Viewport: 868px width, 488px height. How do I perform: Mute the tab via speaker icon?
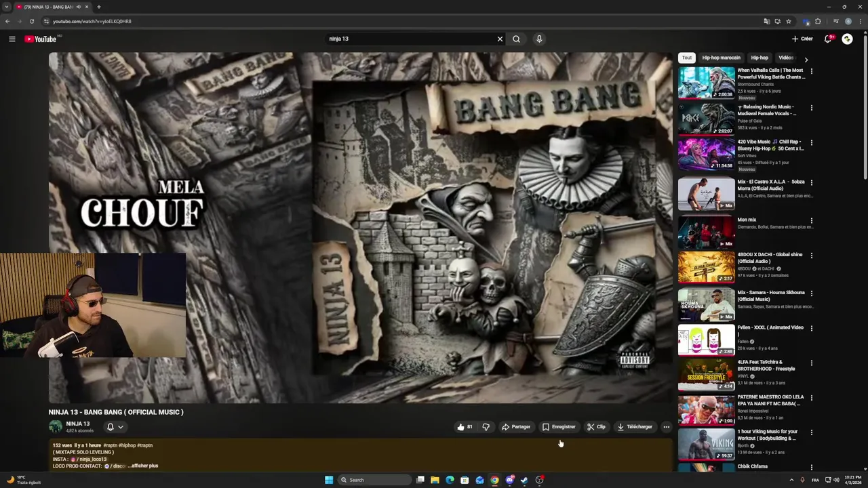[79, 7]
